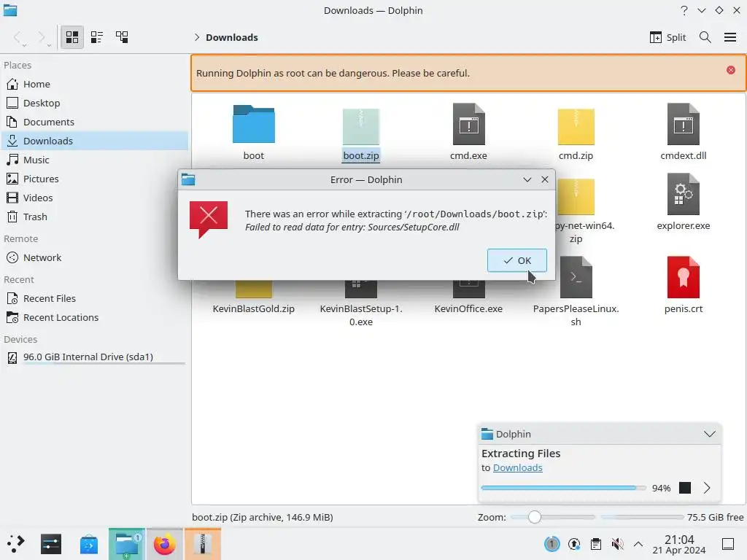The image size is (747, 560).
Task: Select KevinOffice.exe file name
Action: (x=468, y=308)
